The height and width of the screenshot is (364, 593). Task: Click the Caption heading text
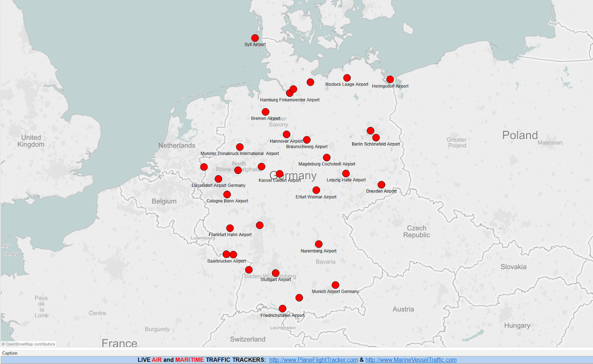[10, 353]
